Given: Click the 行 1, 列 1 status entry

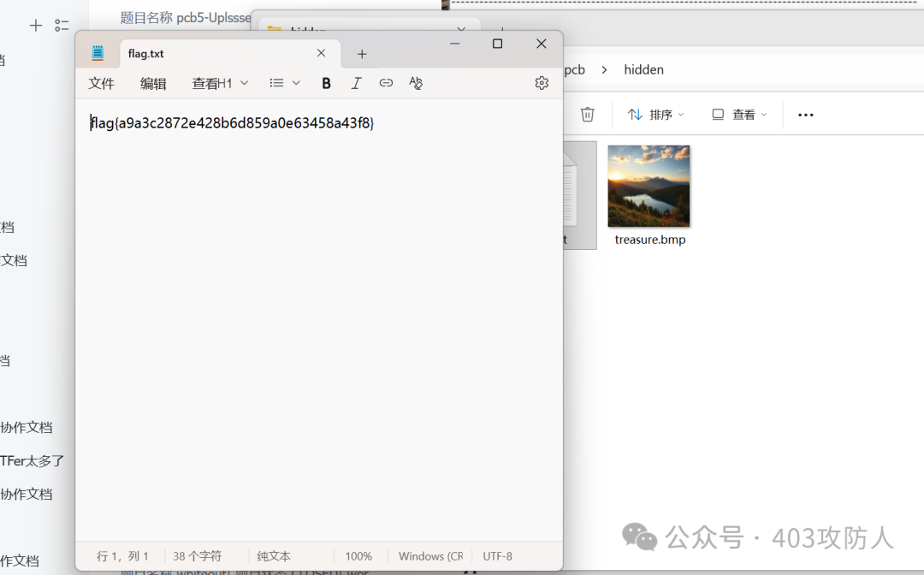Looking at the screenshot, I should point(122,556).
